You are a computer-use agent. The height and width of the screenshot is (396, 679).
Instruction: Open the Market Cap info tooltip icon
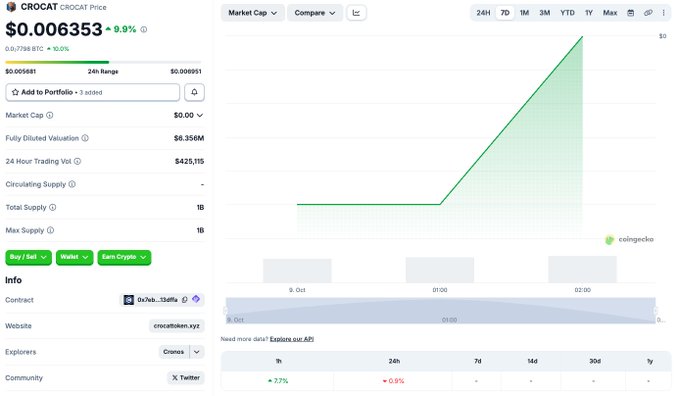coord(50,115)
